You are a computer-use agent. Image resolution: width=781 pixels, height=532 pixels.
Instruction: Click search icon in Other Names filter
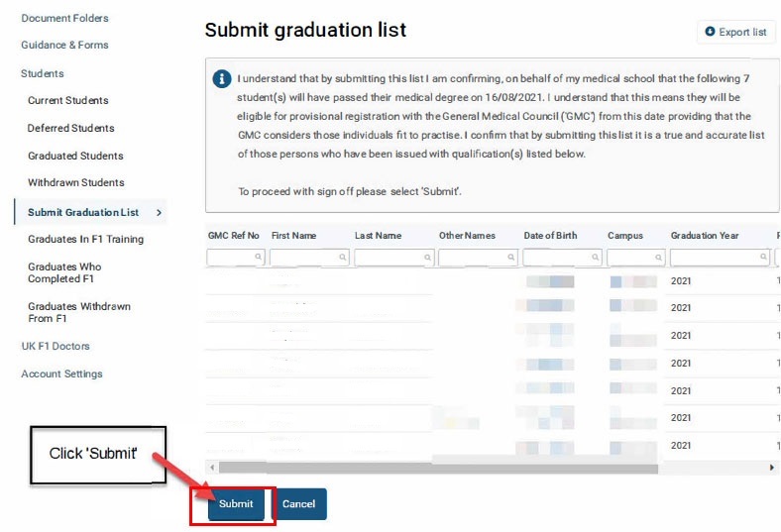510,257
